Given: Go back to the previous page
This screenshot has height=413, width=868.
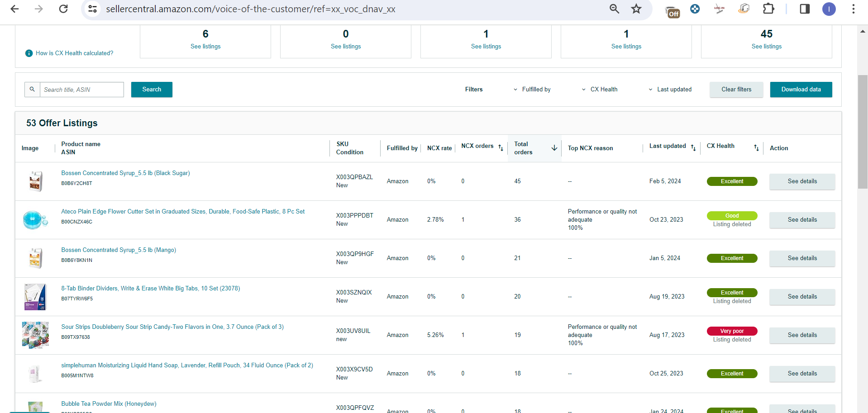Looking at the screenshot, I should tap(14, 9).
